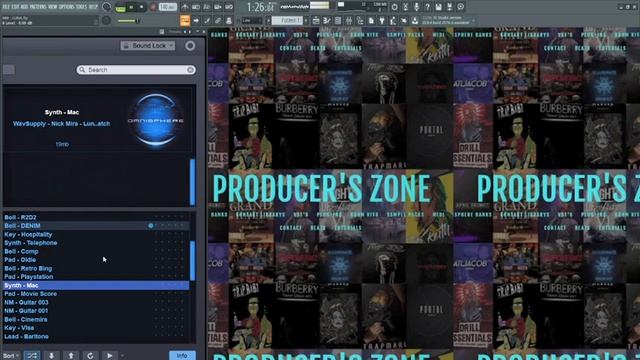The image size is (640, 360).
Task: Open the Sound Lock dropdown
Action: pos(148,46)
